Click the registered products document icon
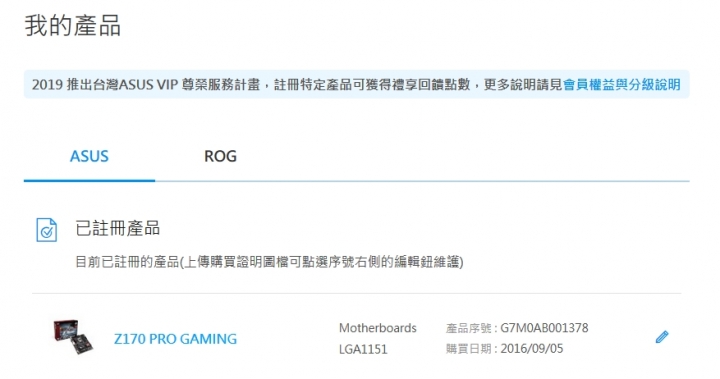Image resolution: width=720 pixels, height=379 pixels. (46, 230)
